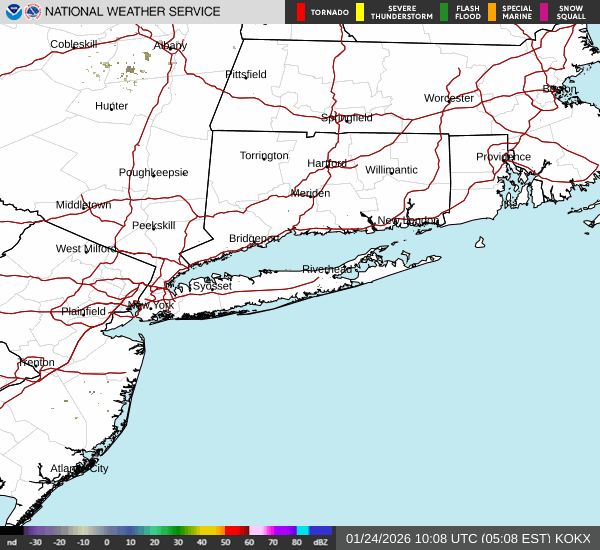The height and width of the screenshot is (550, 600).
Task: Click the National Weather Service title text
Action: click(135, 12)
